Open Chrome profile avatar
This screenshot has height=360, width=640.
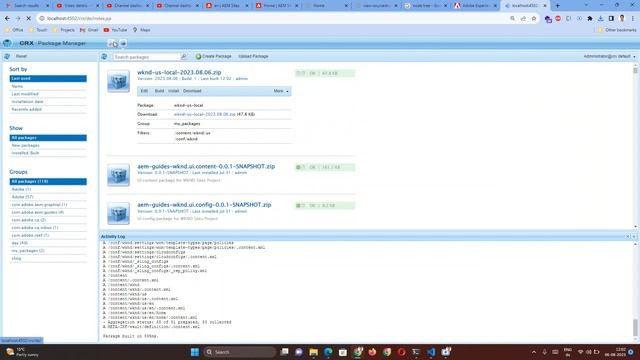622,18
